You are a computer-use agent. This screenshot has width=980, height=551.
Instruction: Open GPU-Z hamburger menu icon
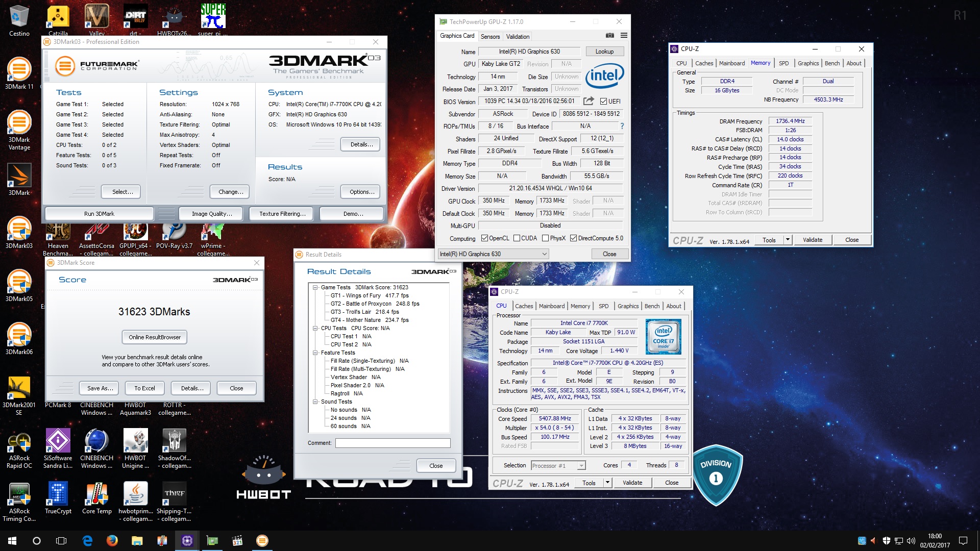pyautogui.click(x=624, y=36)
